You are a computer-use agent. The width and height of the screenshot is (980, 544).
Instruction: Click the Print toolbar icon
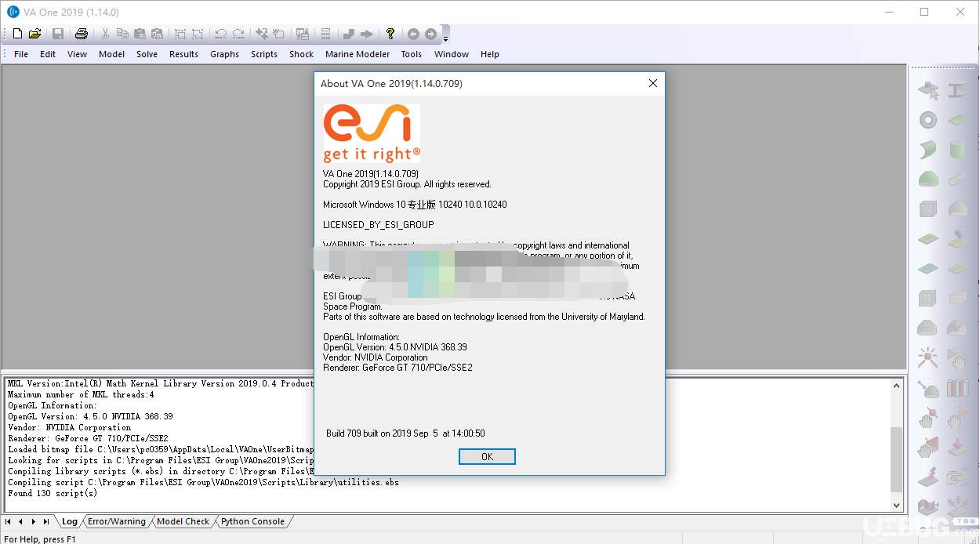(x=81, y=34)
